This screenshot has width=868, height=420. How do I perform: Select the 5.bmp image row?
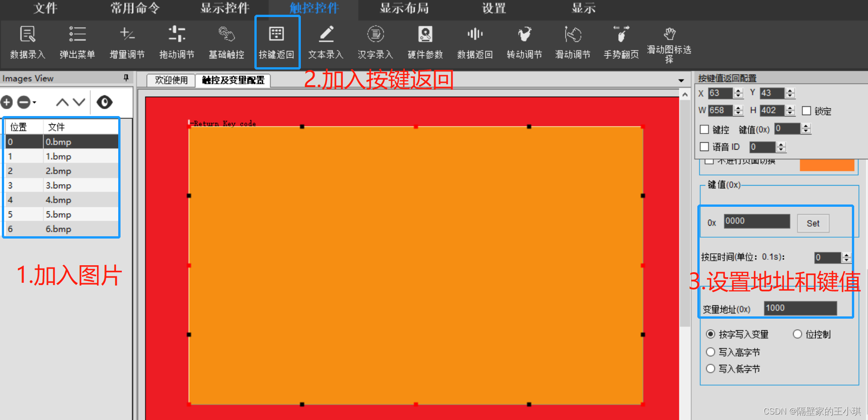tap(62, 214)
